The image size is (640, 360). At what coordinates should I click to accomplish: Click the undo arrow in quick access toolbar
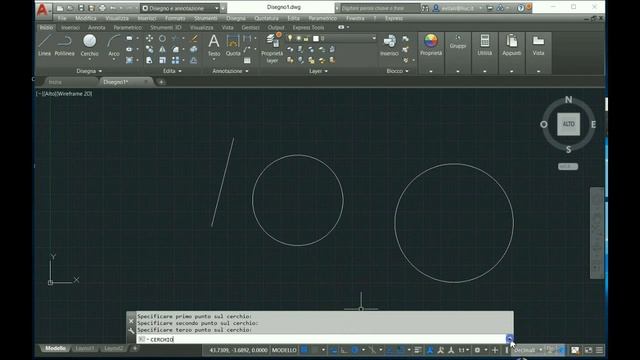tap(113, 8)
